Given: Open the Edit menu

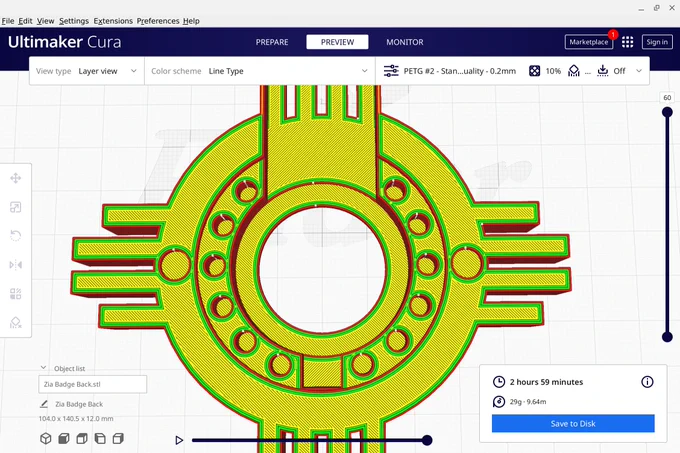Looking at the screenshot, I should click(25, 21).
